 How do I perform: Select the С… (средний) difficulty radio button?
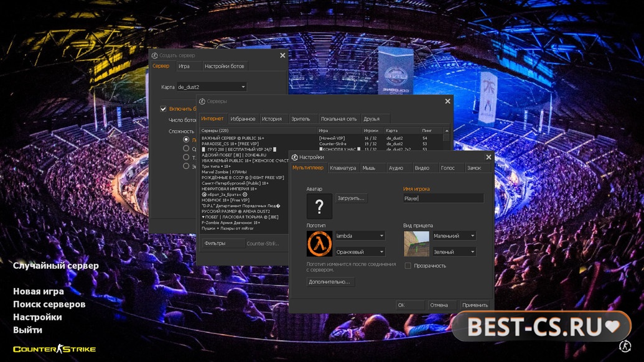(186, 149)
